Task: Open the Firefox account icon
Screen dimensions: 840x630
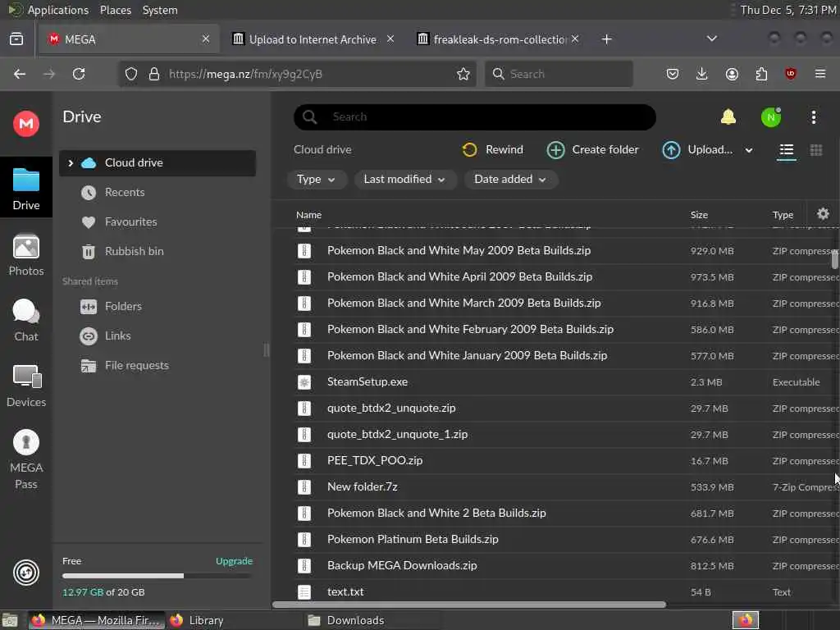Action: pos(732,74)
